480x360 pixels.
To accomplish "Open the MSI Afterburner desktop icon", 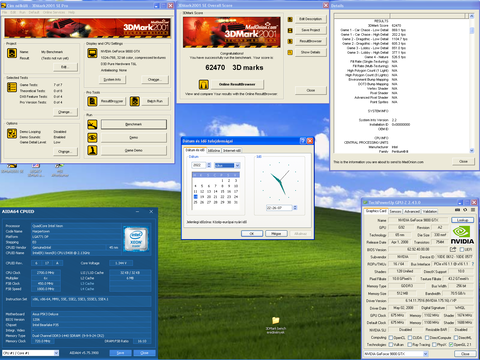I will [60, 170].
